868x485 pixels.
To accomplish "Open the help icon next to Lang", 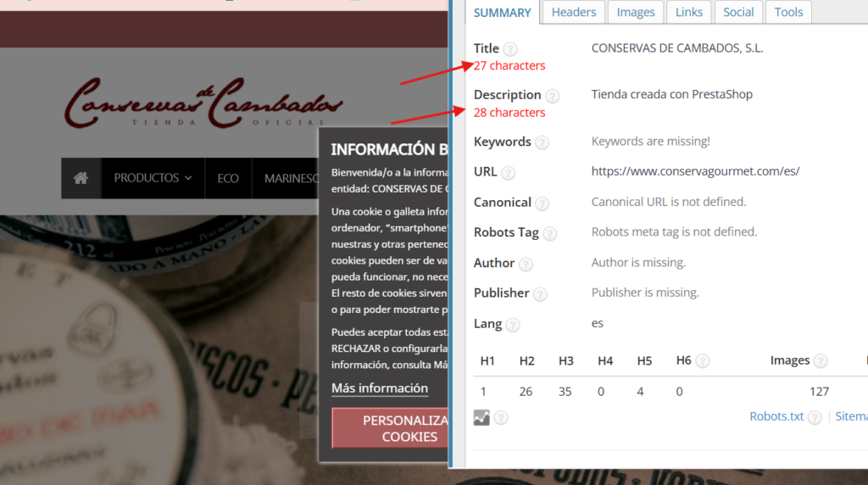I will point(513,325).
